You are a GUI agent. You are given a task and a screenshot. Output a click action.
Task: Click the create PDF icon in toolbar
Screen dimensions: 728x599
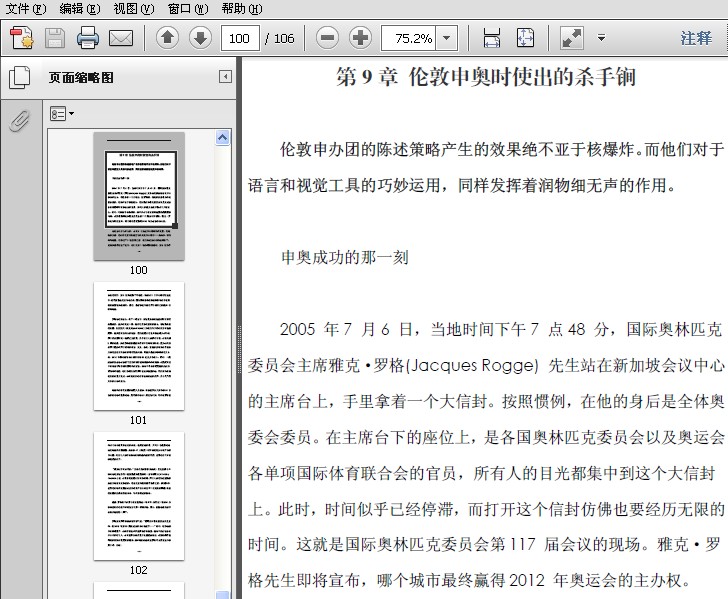click(22, 39)
